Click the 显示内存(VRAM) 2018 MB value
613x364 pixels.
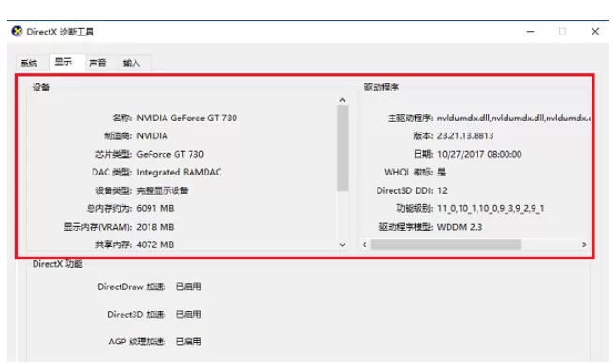(155, 227)
